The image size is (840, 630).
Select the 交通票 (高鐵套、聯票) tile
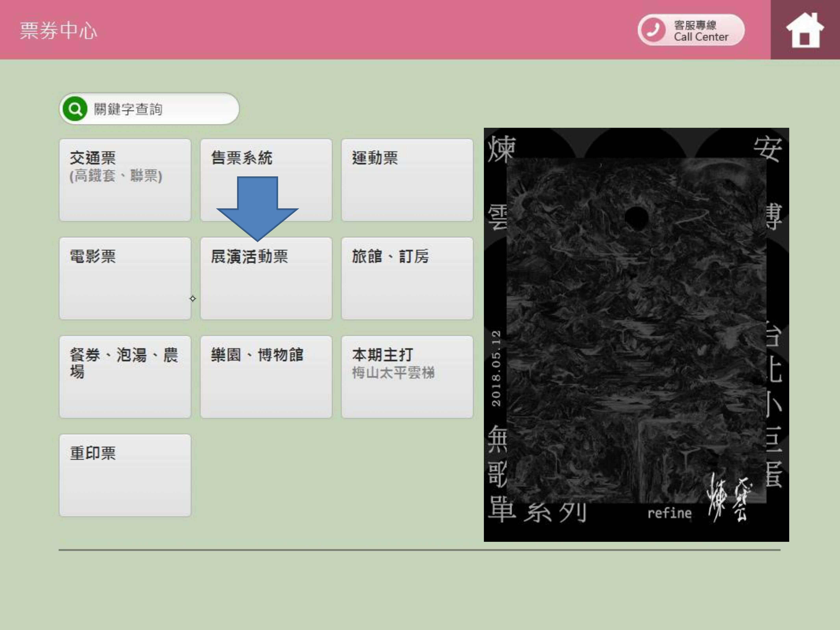point(125,180)
